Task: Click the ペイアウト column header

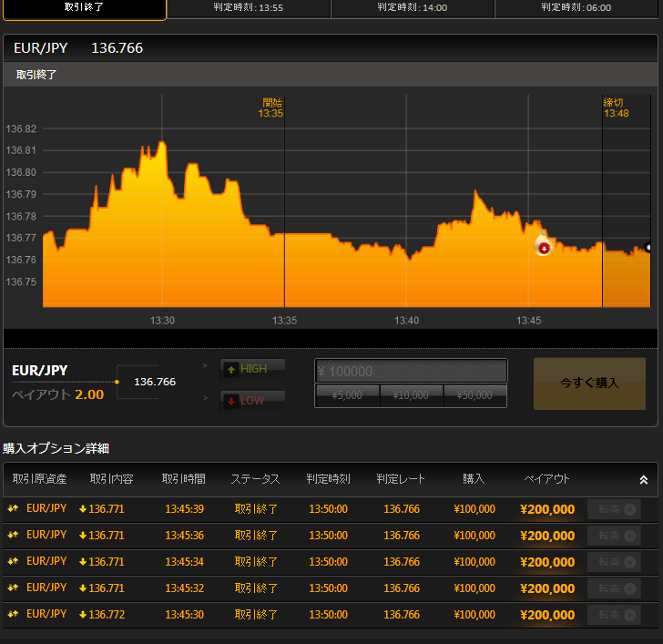Action: [546, 478]
